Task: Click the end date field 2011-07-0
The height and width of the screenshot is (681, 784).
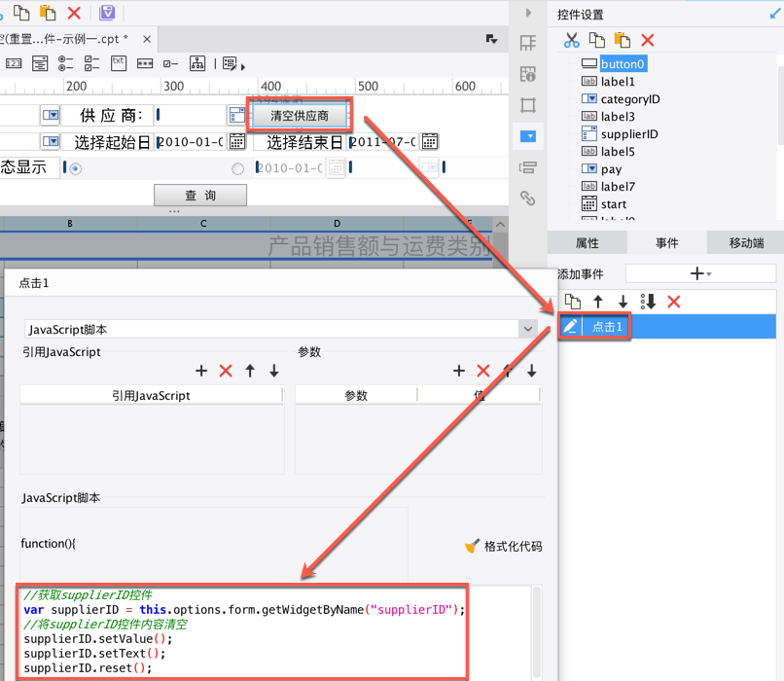Action: coord(383,142)
